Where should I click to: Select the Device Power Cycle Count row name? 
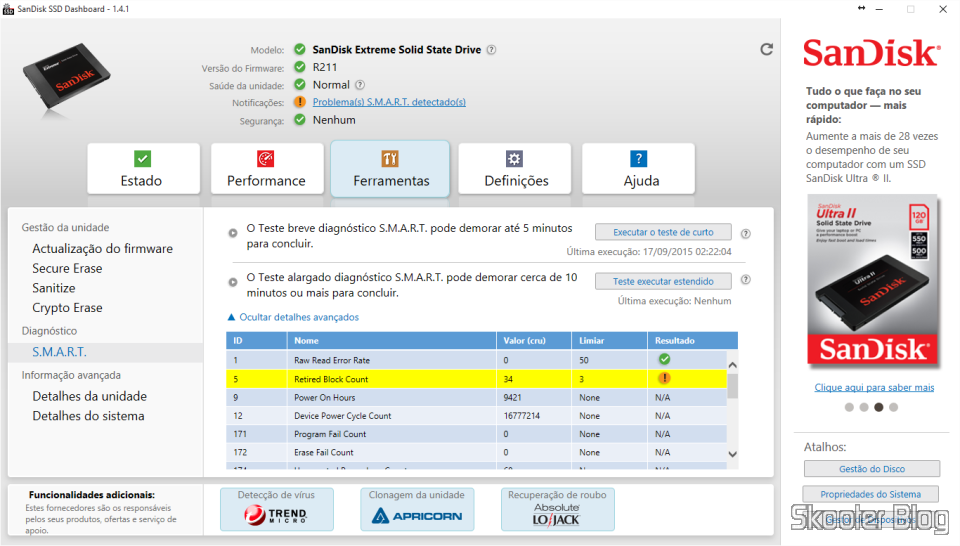click(x=343, y=416)
